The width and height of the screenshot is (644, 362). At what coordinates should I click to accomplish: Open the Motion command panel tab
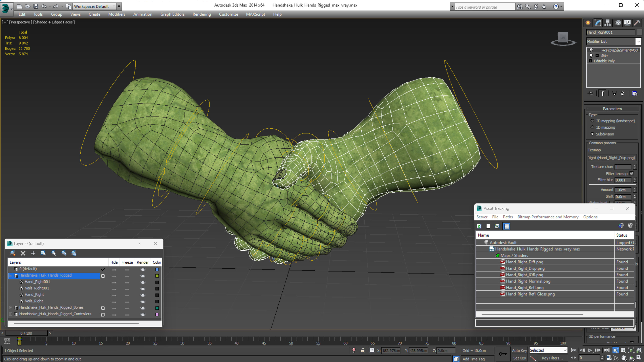(618, 23)
